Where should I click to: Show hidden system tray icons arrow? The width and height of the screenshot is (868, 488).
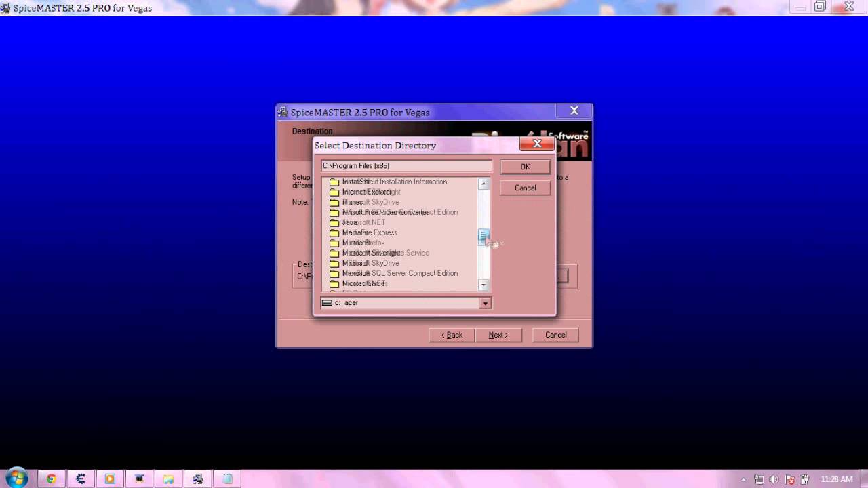tap(744, 479)
